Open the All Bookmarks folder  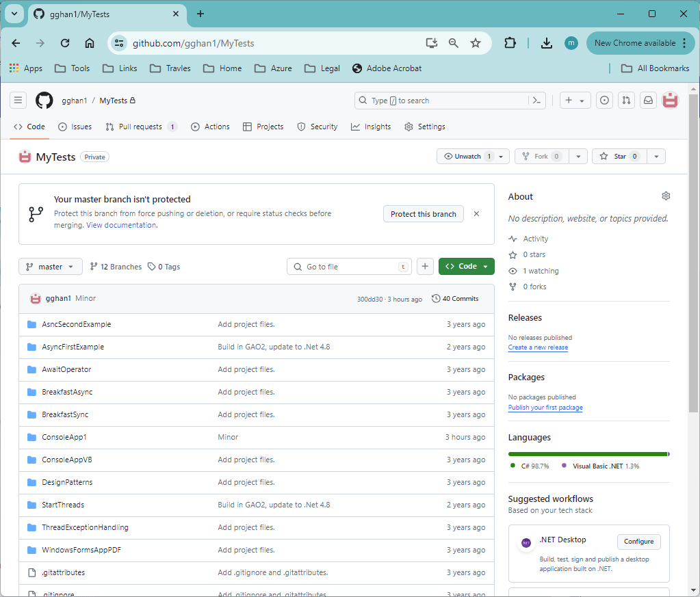coord(655,68)
